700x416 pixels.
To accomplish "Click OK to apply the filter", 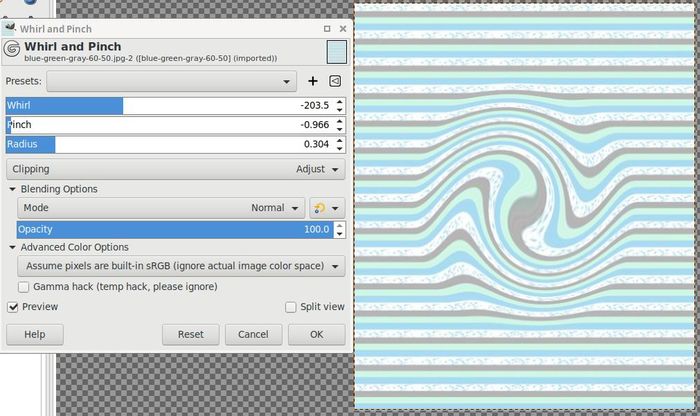I will click(x=316, y=335).
